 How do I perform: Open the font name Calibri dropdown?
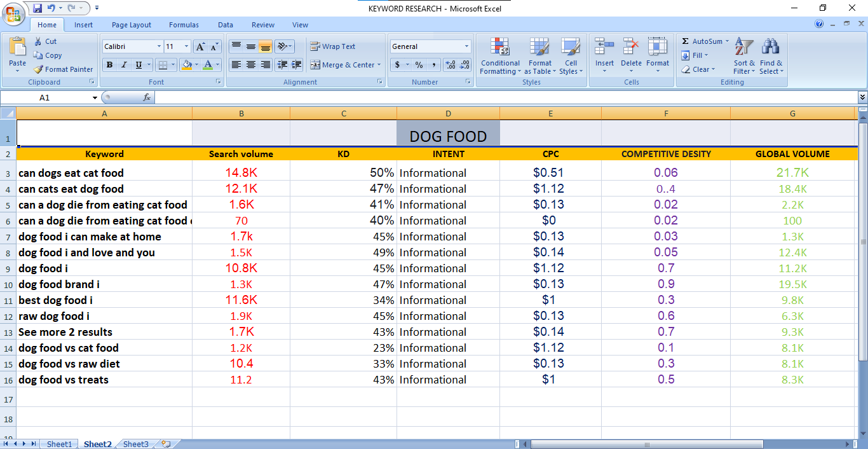[x=159, y=46]
